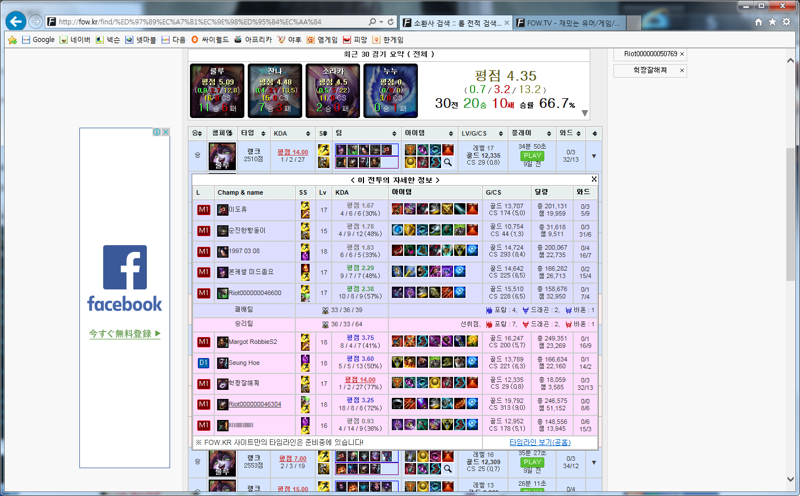Click the ad info icon on Facebook ad

[x=157, y=132]
